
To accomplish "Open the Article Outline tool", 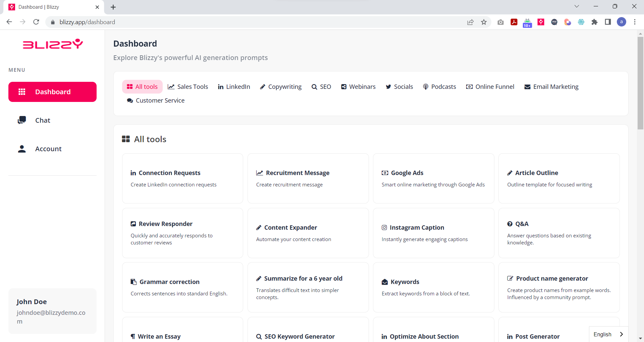I will (559, 178).
